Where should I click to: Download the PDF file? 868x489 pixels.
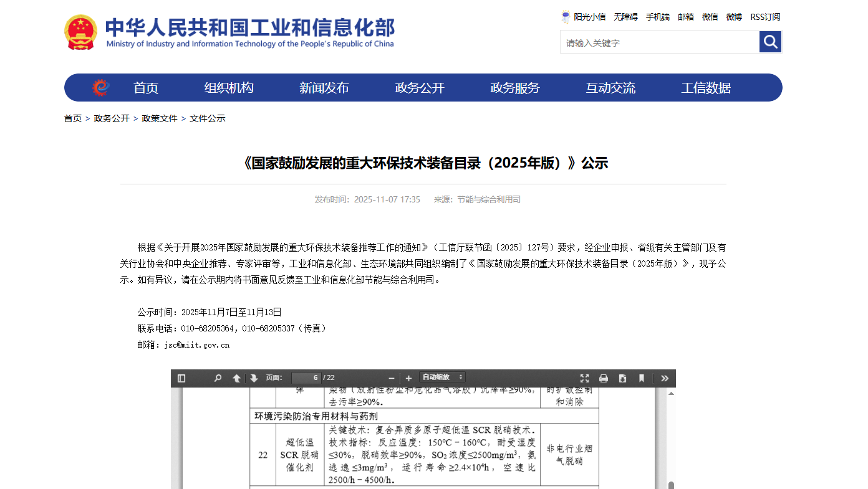point(622,378)
